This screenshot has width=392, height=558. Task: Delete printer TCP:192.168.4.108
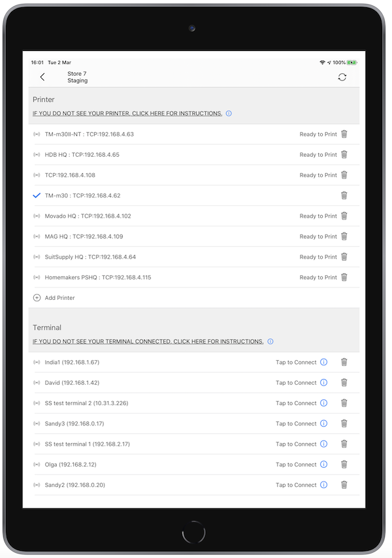pyautogui.click(x=344, y=175)
